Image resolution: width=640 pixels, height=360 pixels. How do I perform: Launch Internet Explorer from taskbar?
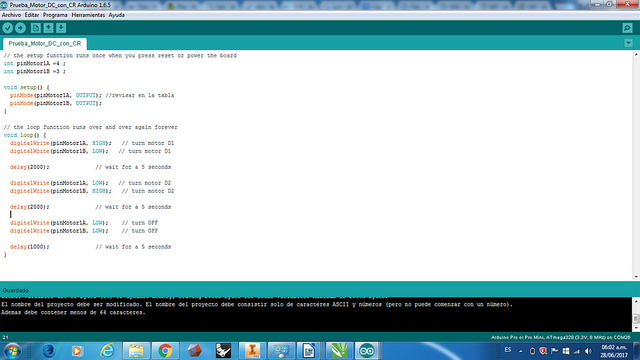pyautogui.click(x=107, y=351)
